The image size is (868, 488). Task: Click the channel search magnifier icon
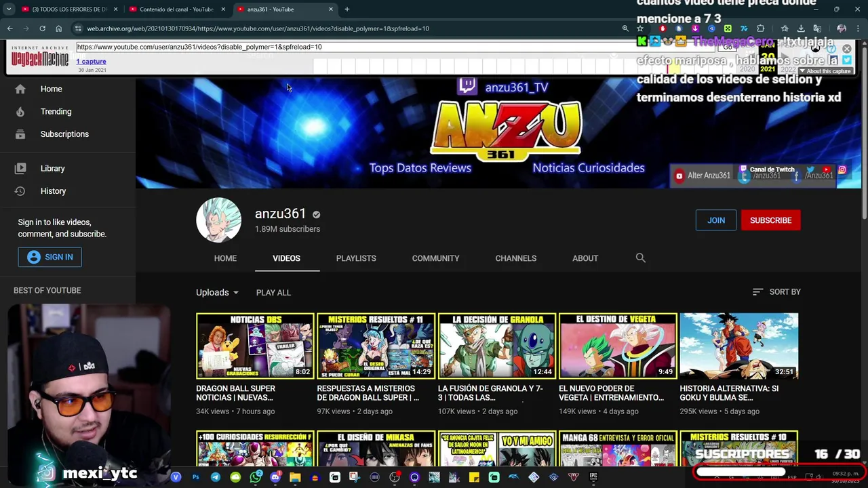coord(641,258)
